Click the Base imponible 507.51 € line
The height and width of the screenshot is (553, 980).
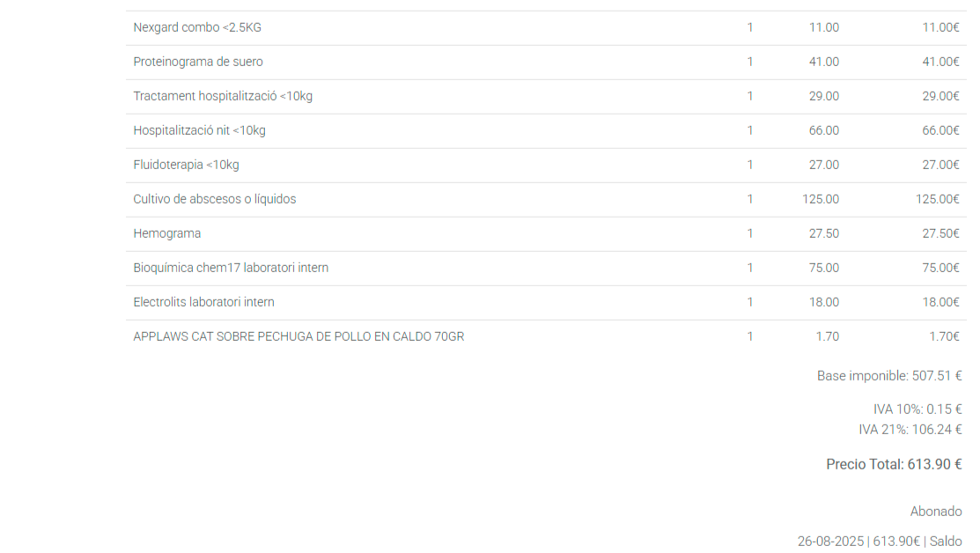point(888,376)
